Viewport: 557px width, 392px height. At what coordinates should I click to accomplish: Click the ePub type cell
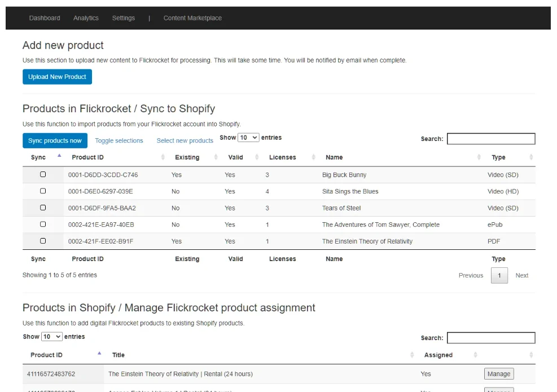click(x=495, y=224)
